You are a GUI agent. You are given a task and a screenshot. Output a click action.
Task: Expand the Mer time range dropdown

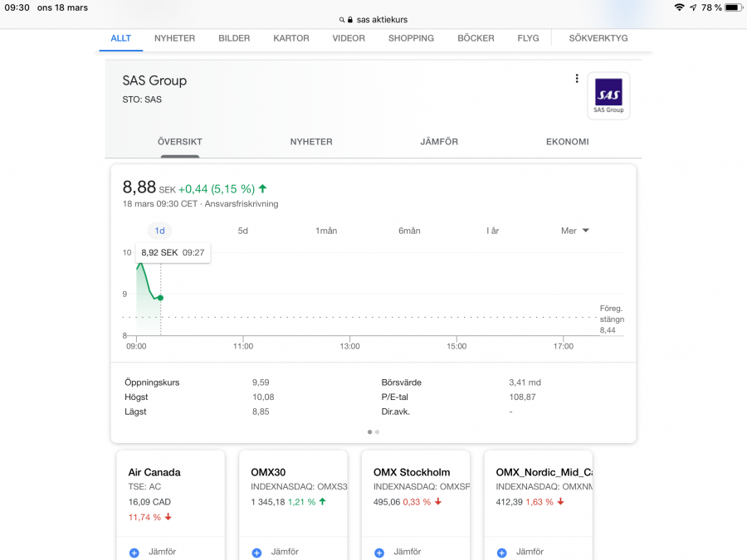click(x=574, y=231)
